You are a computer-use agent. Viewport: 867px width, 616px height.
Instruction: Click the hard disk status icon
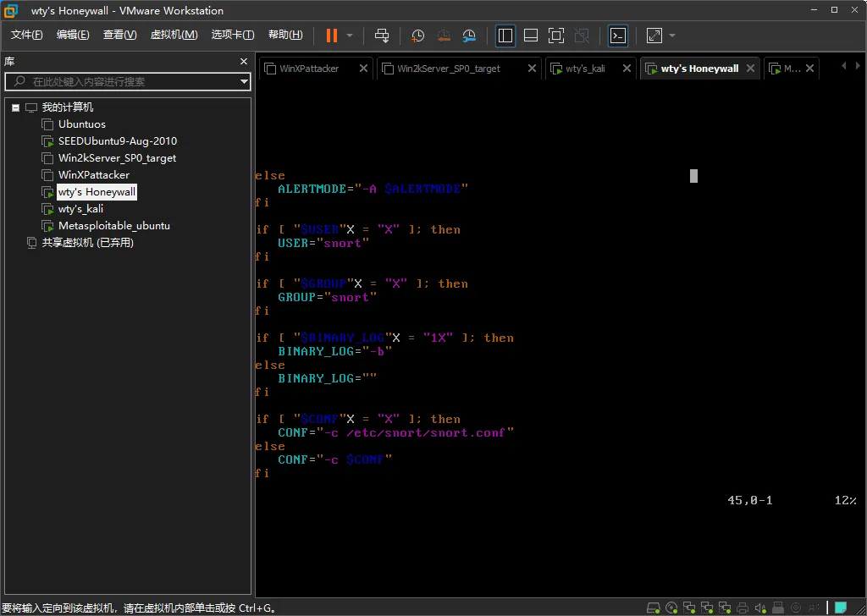pos(653,608)
